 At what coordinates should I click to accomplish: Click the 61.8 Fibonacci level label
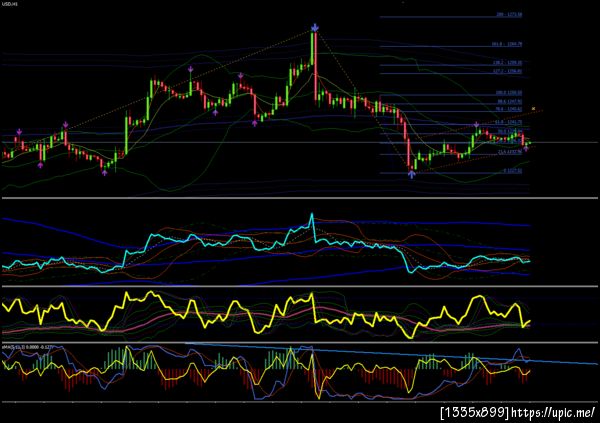pyautogui.click(x=508, y=122)
